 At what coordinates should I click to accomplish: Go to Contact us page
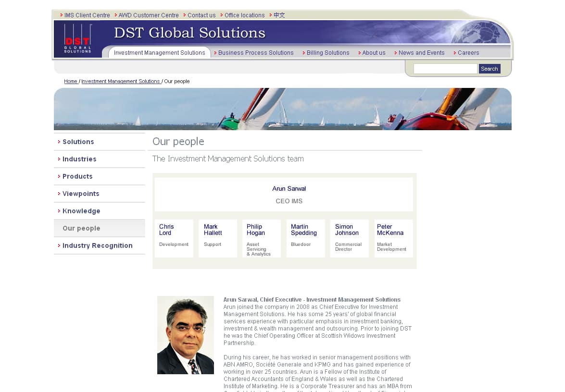point(201,15)
